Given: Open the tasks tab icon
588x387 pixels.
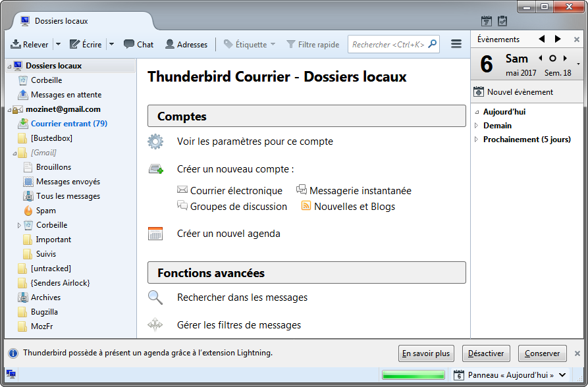Looking at the screenshot, I should point(502,21).
